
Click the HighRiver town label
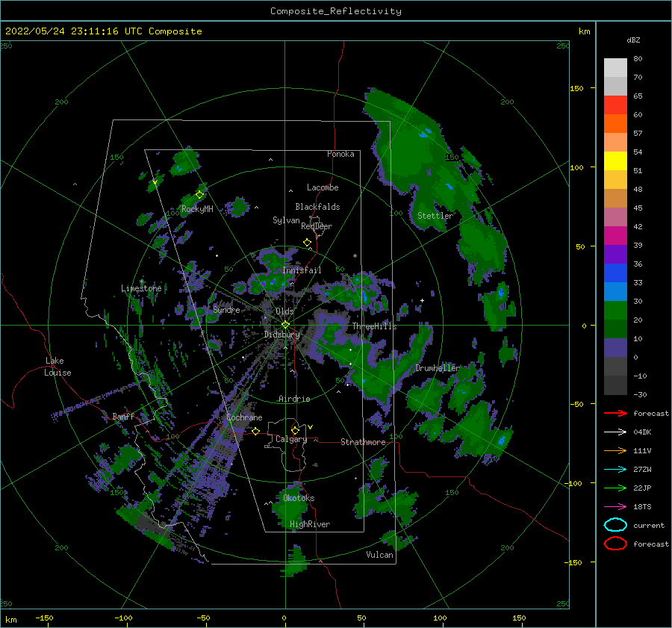tap(310, 524)
